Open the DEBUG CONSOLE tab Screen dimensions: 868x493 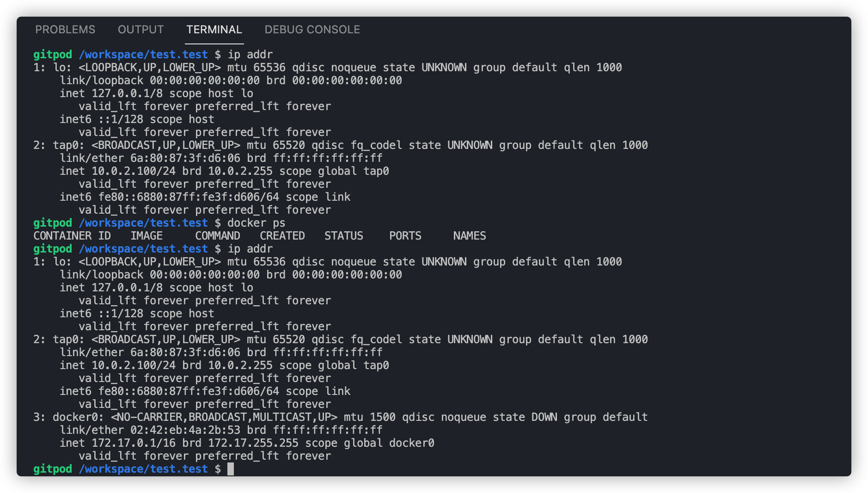click(x=312, y=29)
